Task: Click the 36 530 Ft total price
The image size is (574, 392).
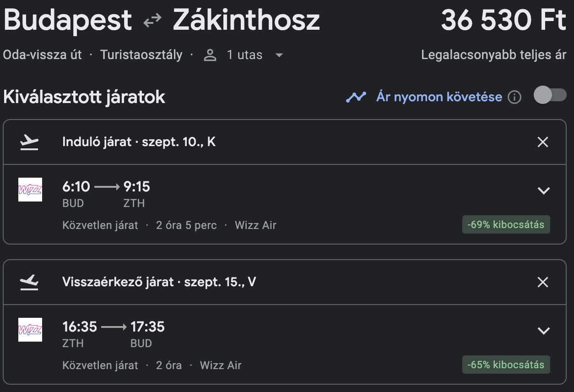Action: pos(504,21)
